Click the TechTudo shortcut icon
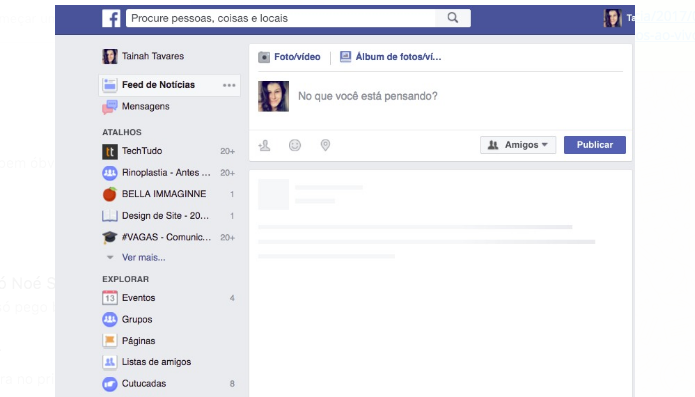695x397 pixels. click(109, 152)
